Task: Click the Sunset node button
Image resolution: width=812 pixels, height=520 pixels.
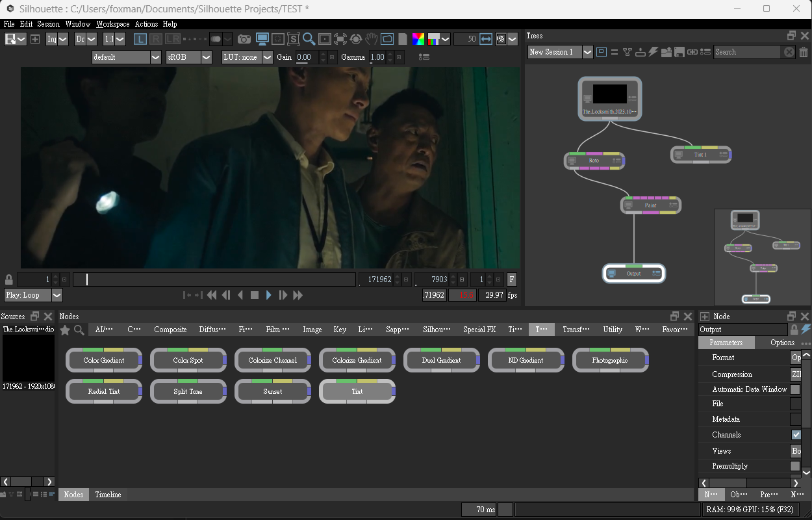Action: [273, 391]
